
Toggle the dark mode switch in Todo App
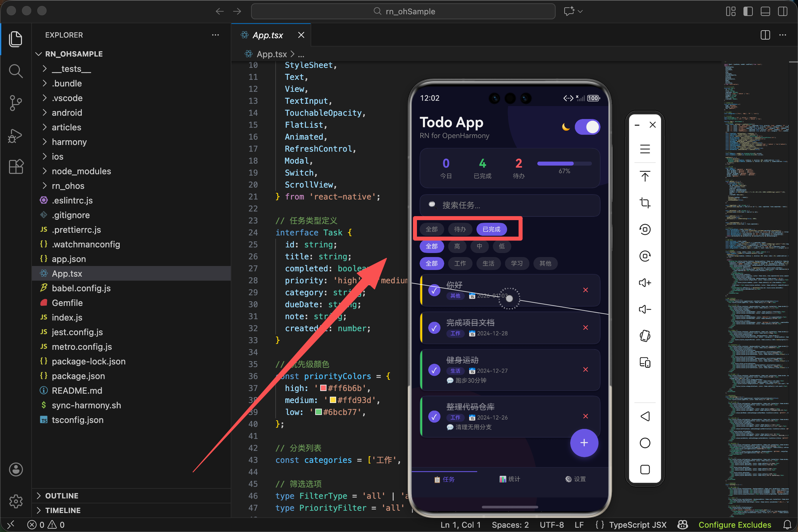587,127
